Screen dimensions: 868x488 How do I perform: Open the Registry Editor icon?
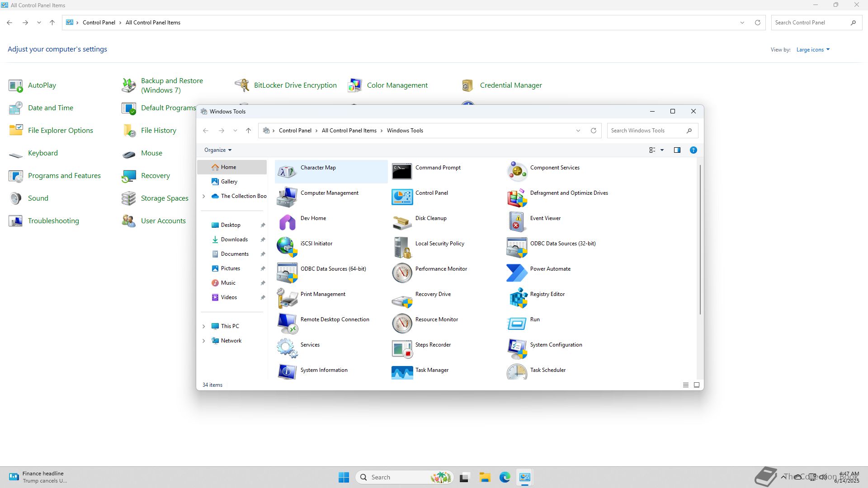click(517, 298)
